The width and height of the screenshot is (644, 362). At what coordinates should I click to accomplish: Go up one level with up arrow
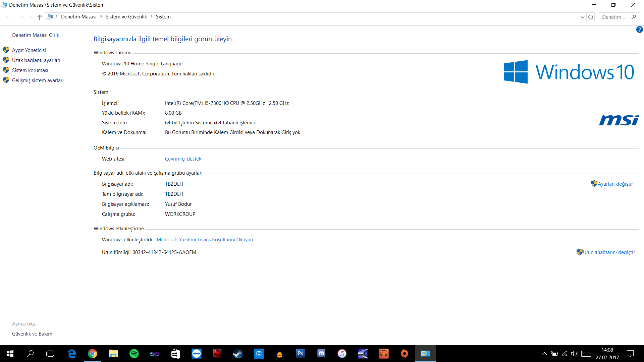40,17
